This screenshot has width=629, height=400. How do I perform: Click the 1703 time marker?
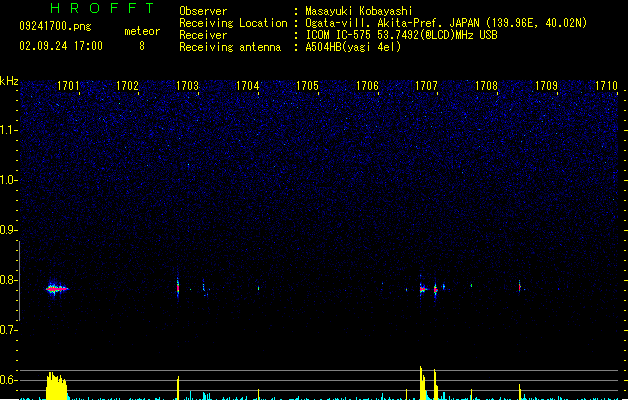[x=187, y=86]
